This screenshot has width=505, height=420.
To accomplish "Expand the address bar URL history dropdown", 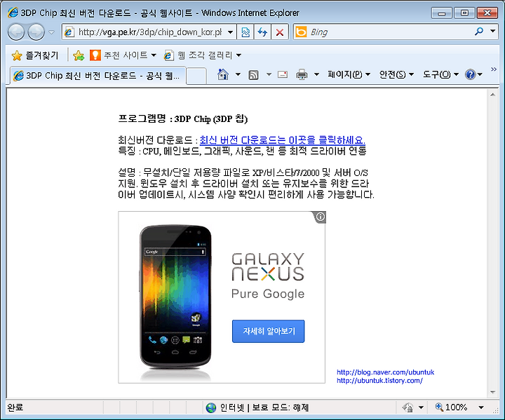I will [x=230, y=32].
